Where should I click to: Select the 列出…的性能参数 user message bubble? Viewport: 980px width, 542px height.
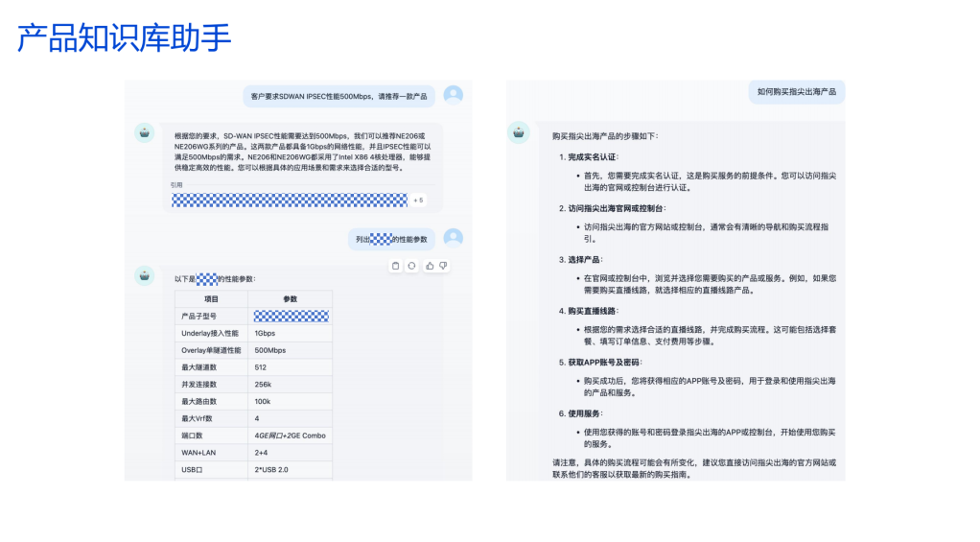pyautogui.click(x=391, y=240)
